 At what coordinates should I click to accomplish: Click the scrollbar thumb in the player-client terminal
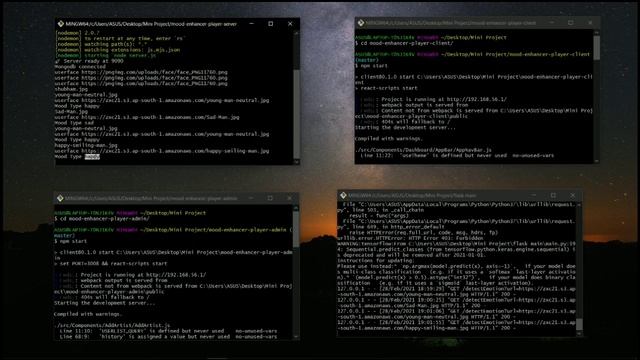[597, 47]
